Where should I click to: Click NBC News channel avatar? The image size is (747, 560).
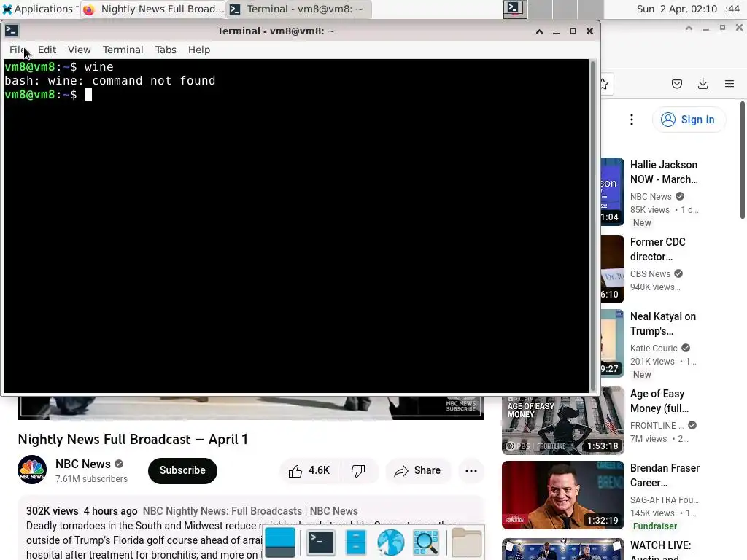[x=32, y=470]
